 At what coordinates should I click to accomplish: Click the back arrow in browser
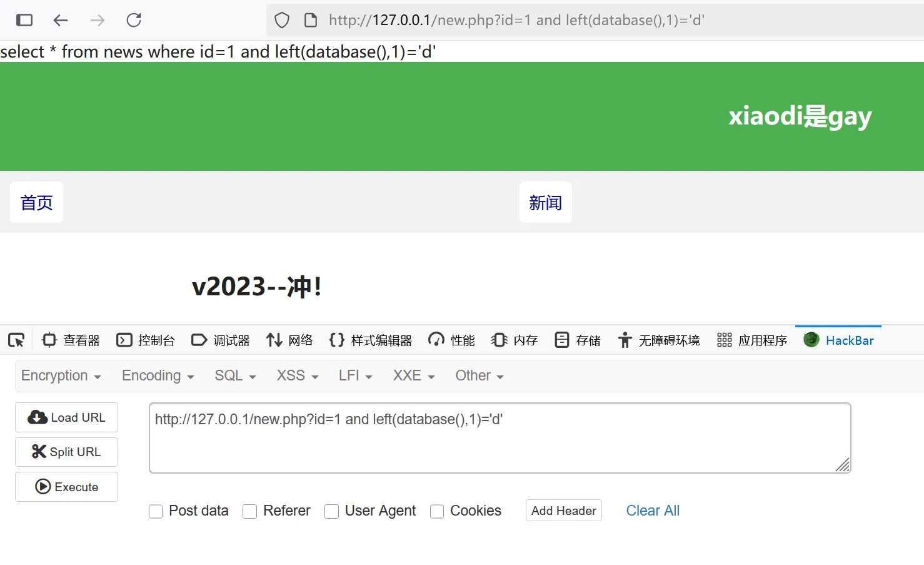pos(61,20)
